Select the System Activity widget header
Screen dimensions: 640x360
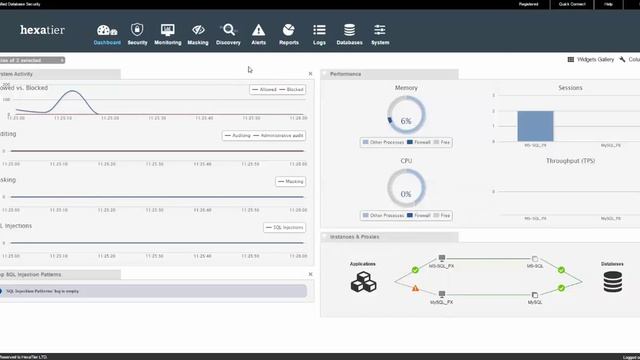click(60, 74)
